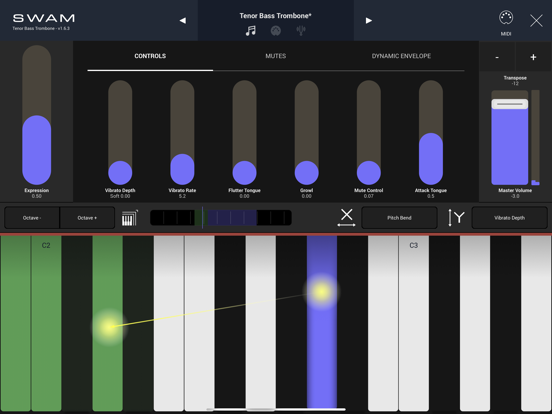
Task: Click the Transpose -12 value
Action: click(x=515, y=84)
